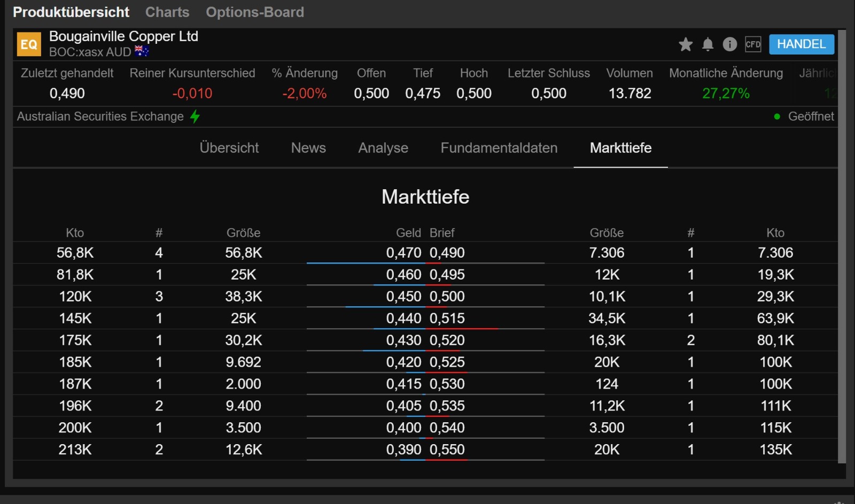
Task: Click the Zuletzt gehandelt value 0,490
Action: 67,94
